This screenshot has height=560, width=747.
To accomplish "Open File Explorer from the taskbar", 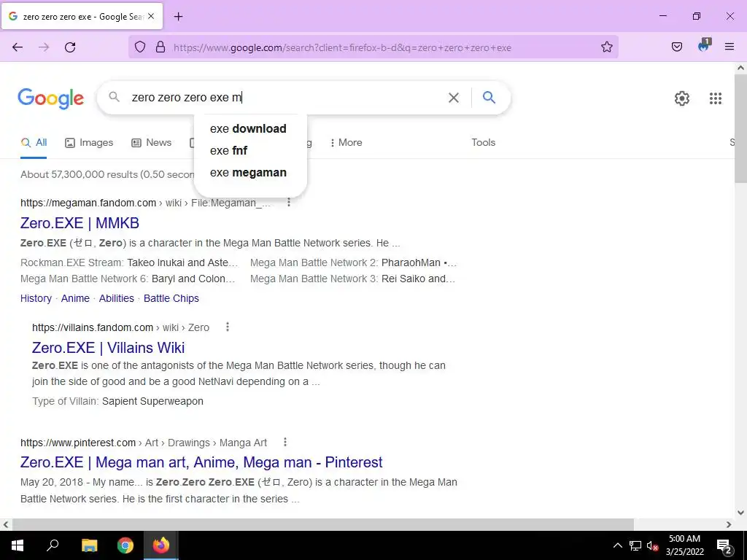I will (x=89, y=545).
